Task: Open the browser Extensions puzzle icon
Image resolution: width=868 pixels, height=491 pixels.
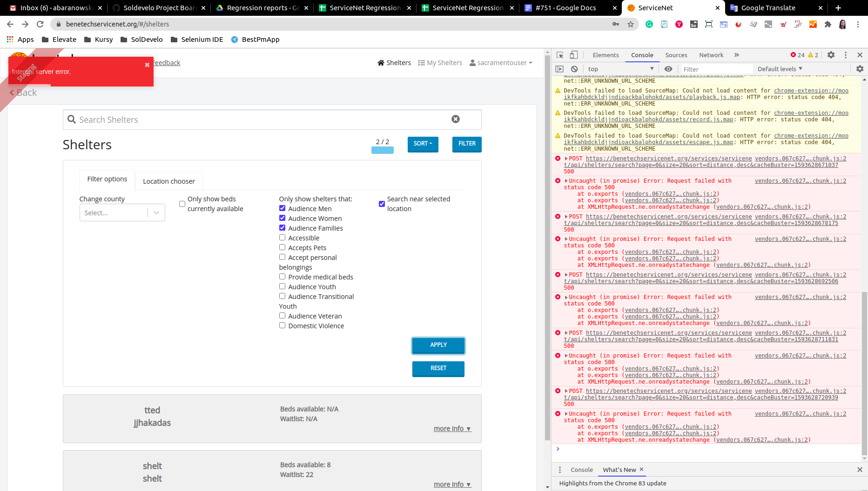Action: (828, 24)
